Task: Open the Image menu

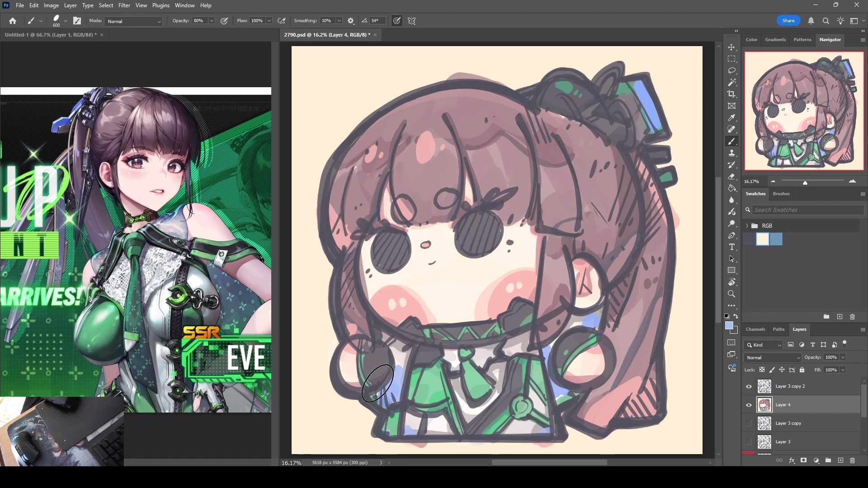Action: (x=51, y=5)
